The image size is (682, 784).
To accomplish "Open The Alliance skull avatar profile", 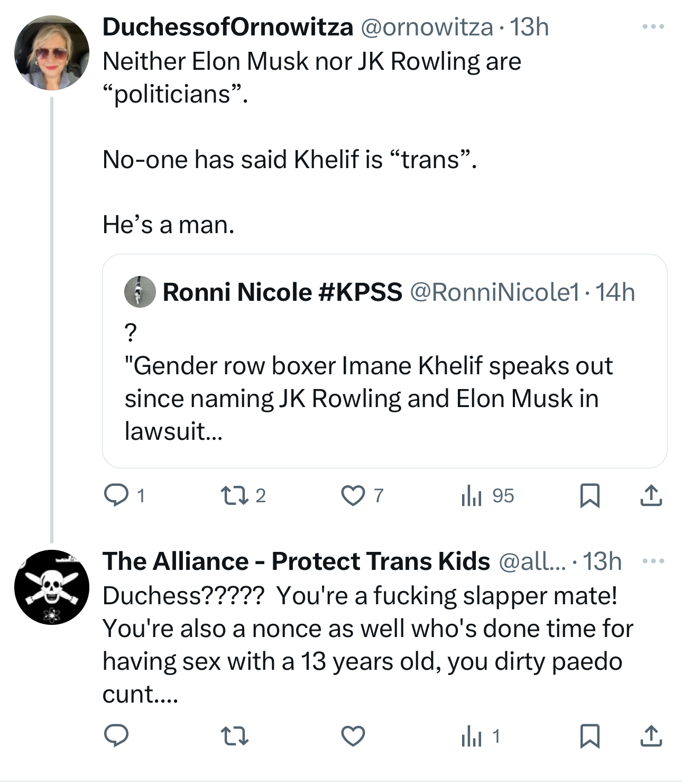I will (x=51, y=587).
